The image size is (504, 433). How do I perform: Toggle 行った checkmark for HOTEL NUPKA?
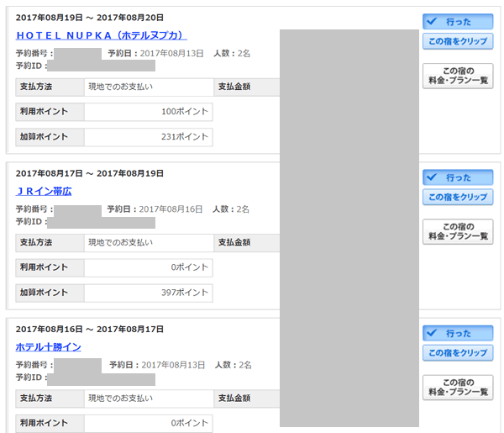pyautogui.click(x=457, y=22)
